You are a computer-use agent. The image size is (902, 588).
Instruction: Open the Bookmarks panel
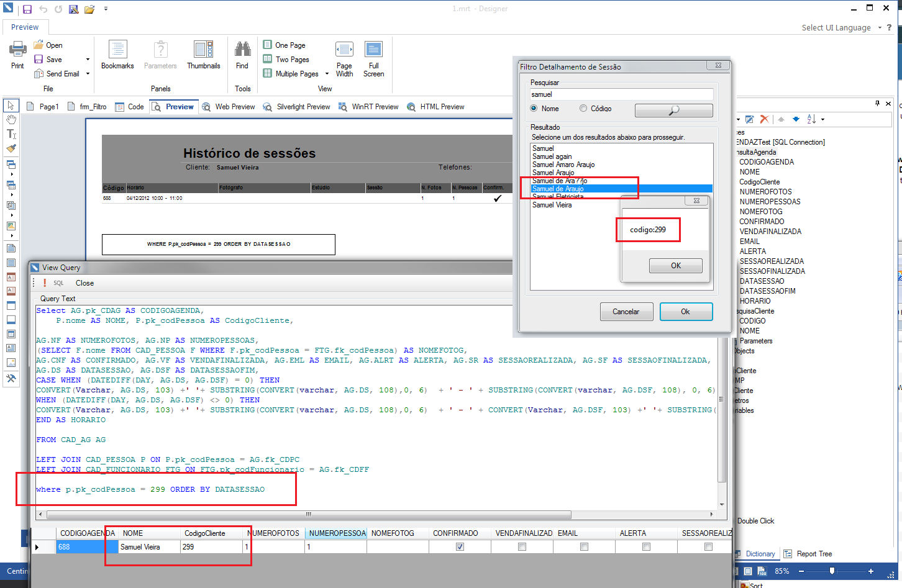117,55
